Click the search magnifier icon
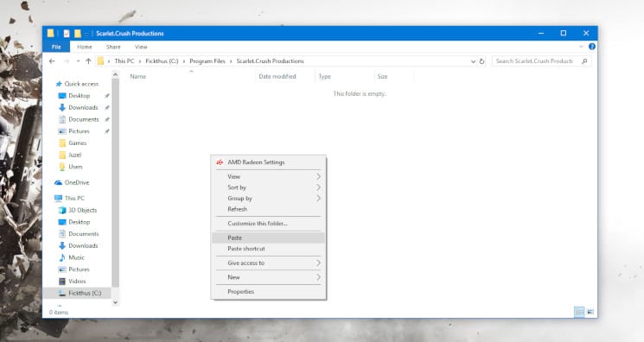The height and width of the screenshot is (342, 644). click(x=584, y=61)
